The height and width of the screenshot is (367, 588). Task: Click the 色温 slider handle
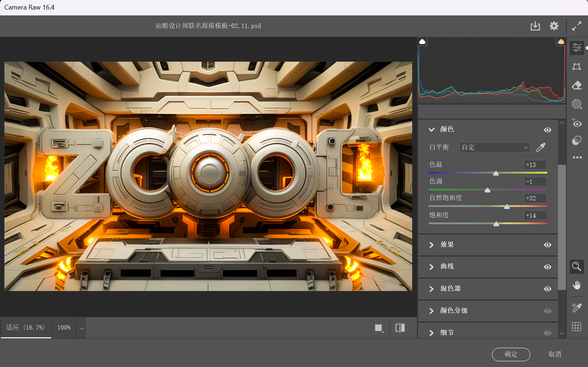click(x=496, y=173)
